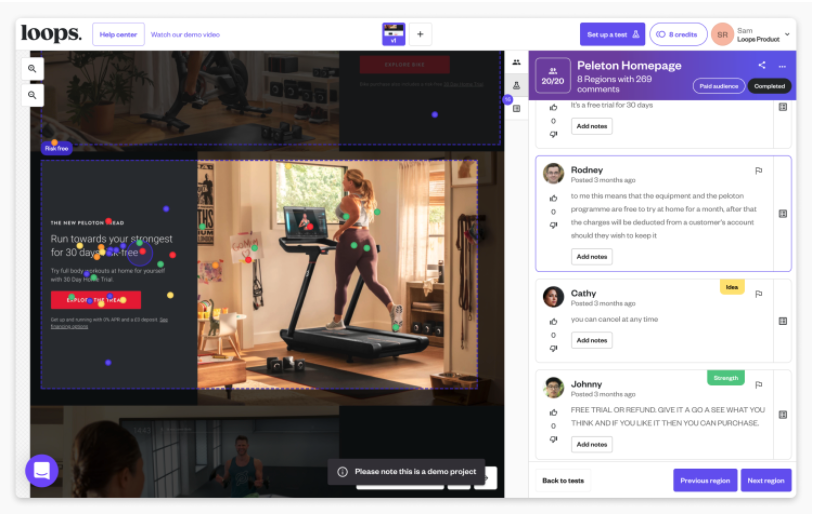The height and width of the screenshot is (518, 816).
Task: Thumbs down Johnny's comment
Action: click(x=553, y=439)
